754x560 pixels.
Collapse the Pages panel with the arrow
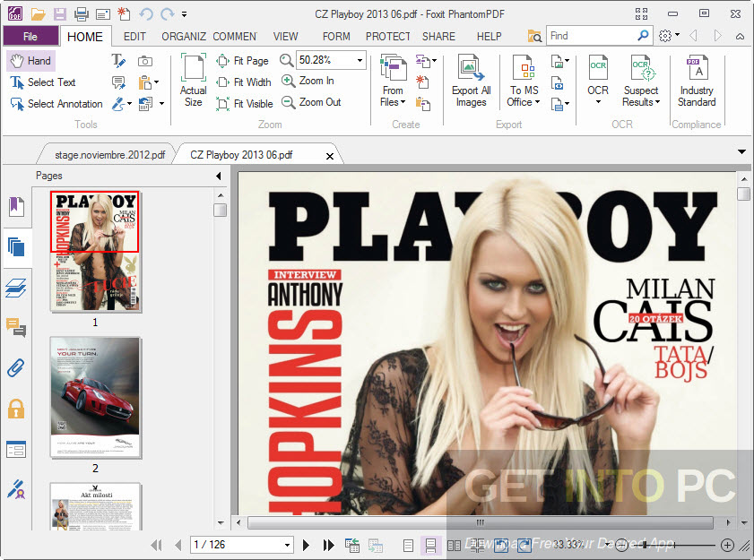click(219, 176)
